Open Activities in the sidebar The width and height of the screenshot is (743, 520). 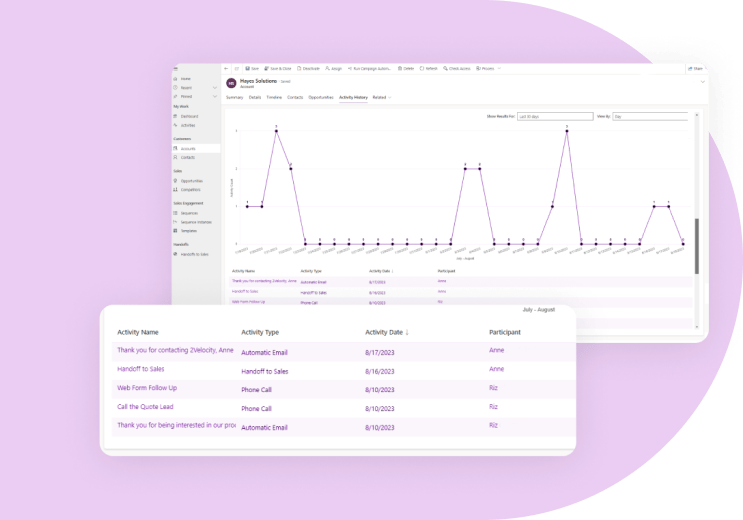coord(188,125)
